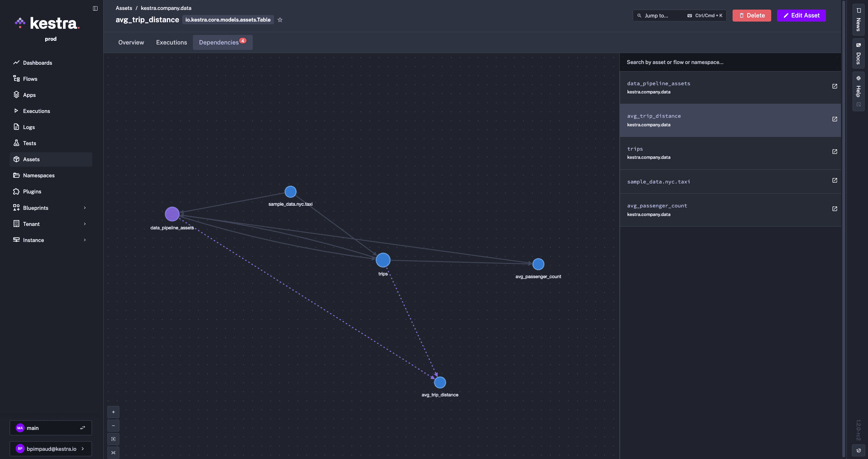
Task: Toggle favorite star on avg_trip_distance asset
Action: tap(280, 20)
